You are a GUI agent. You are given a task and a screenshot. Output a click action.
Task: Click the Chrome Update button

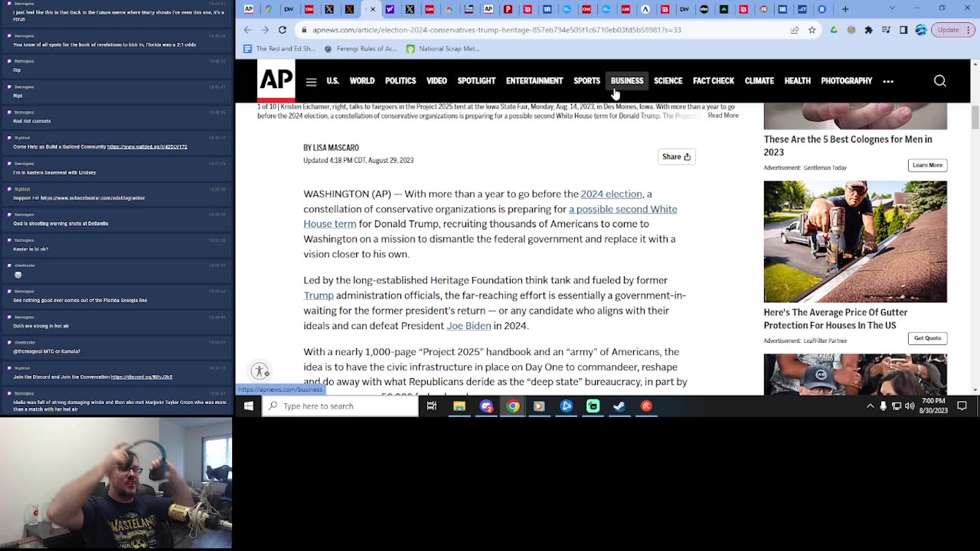click(952, 30)
